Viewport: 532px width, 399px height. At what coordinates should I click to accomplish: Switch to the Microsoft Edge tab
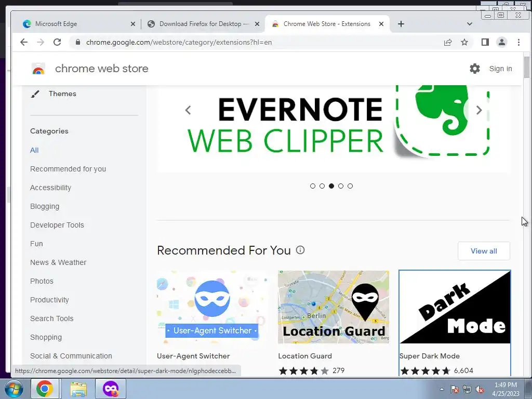click(x=79, y=24)
